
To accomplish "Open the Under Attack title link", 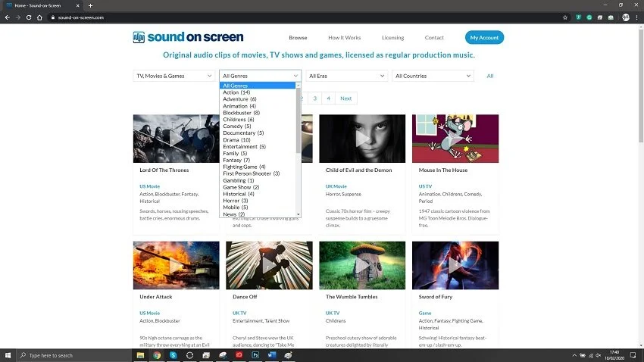I will pyautogui.click(x=155, y=297).
